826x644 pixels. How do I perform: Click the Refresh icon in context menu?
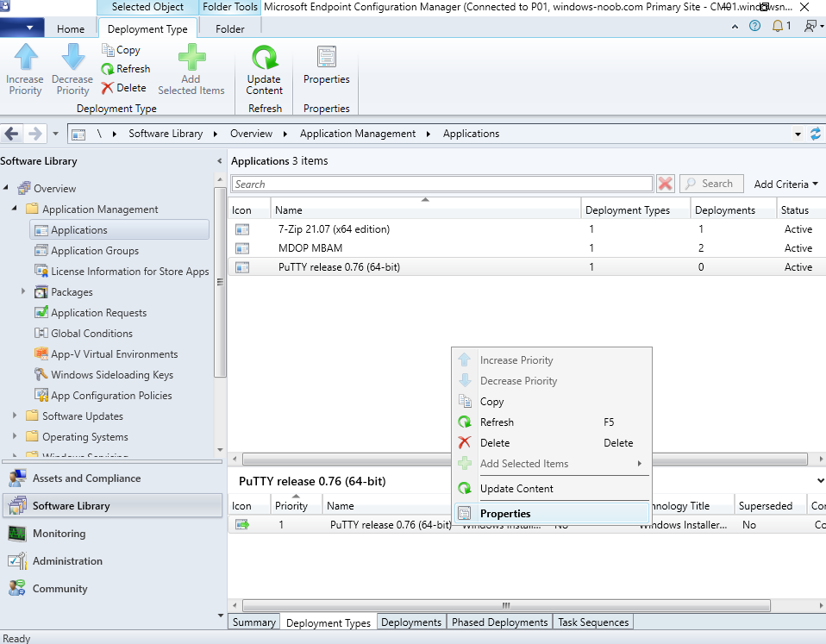465,422
